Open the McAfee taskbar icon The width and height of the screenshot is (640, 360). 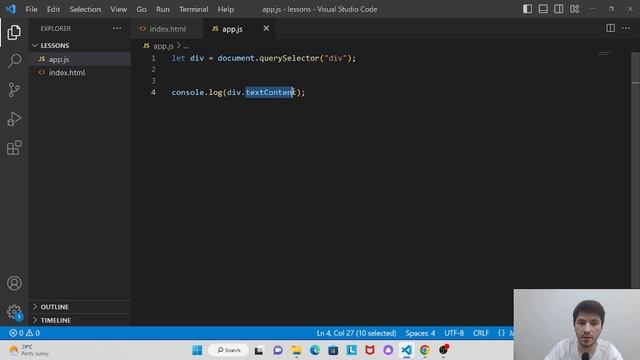370,350
